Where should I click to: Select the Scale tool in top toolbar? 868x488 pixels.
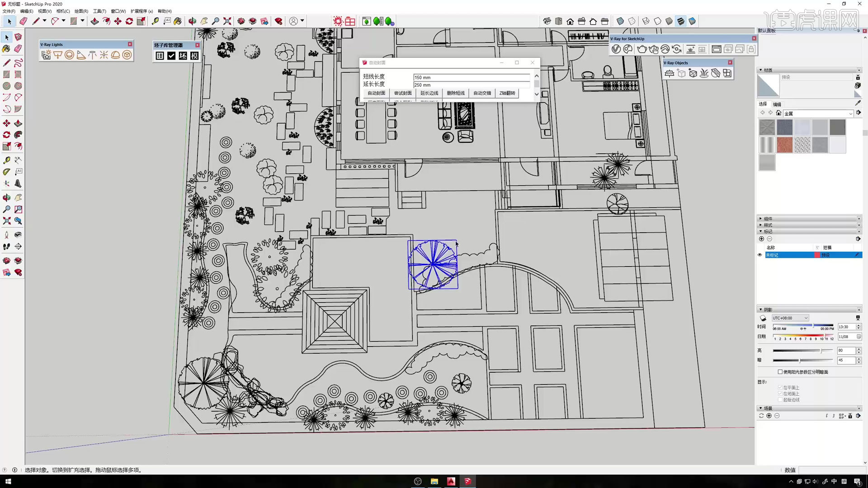click(141, 21)
